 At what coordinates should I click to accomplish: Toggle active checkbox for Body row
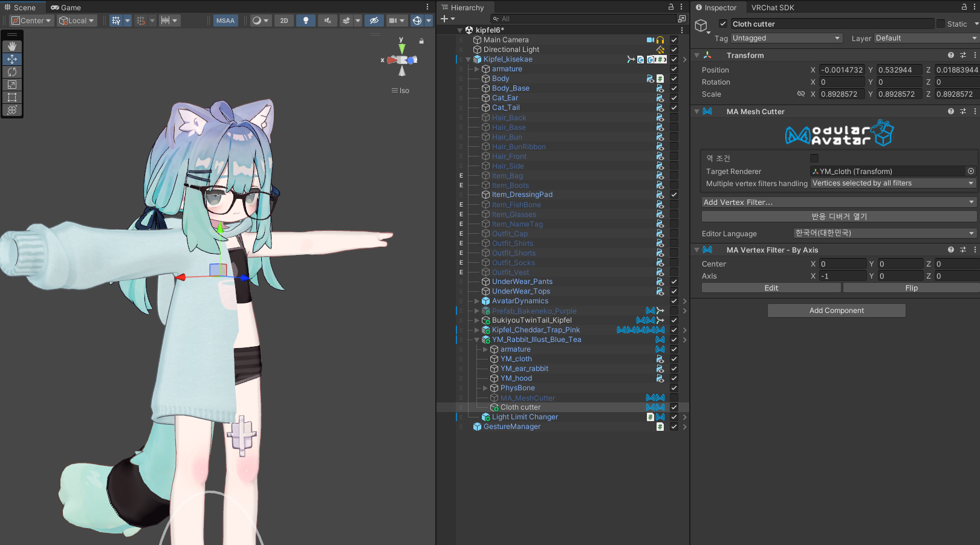[x=674, y=79]
